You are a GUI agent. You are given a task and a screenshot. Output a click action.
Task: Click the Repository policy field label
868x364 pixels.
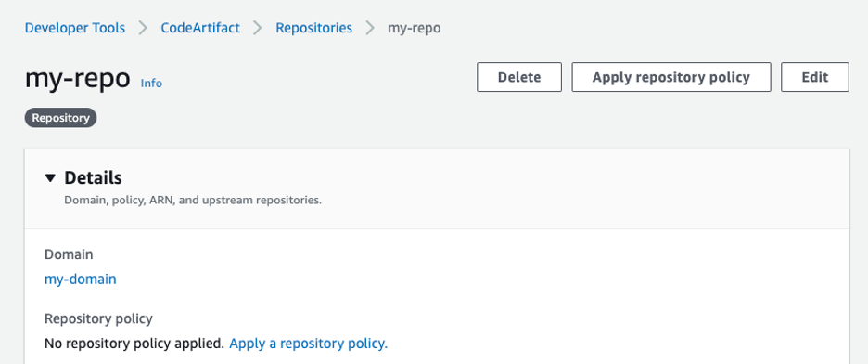[x=98, y=318]
